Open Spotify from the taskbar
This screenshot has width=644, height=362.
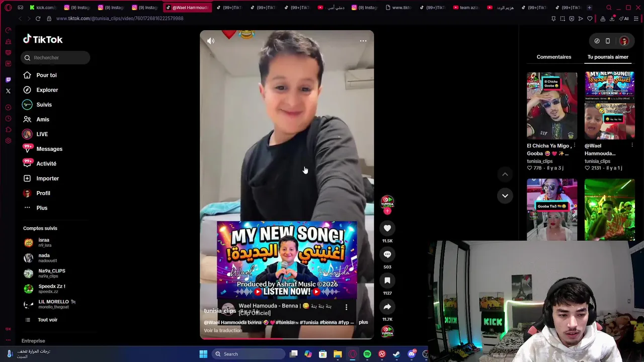[367, 354]
